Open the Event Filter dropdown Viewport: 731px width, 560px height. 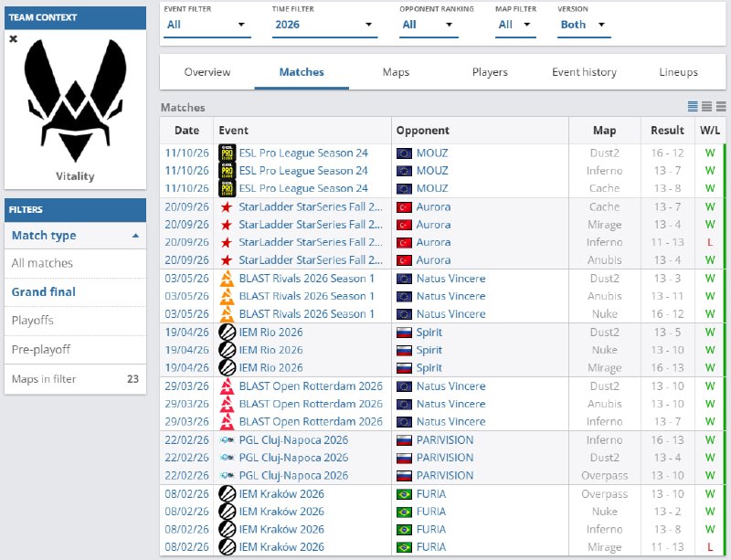tap(207, 25)
